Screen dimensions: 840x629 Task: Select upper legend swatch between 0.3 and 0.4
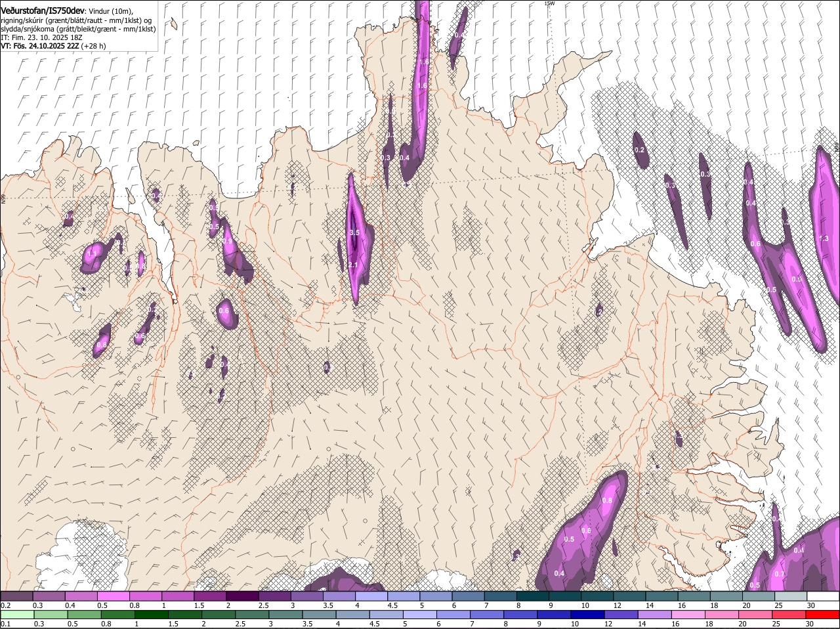(49, 596)
